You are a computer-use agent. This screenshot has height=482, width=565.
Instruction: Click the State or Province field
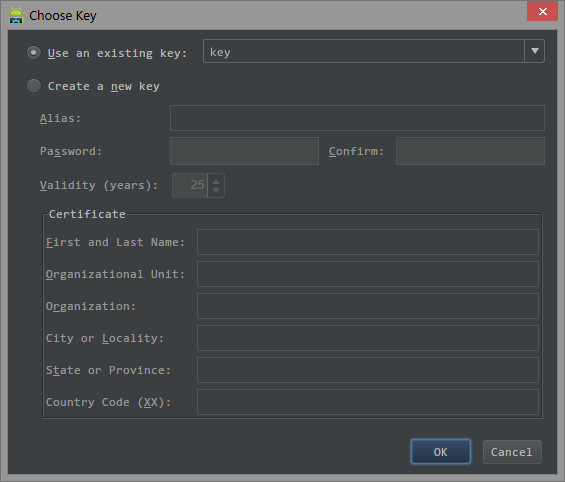coord(368,370)
